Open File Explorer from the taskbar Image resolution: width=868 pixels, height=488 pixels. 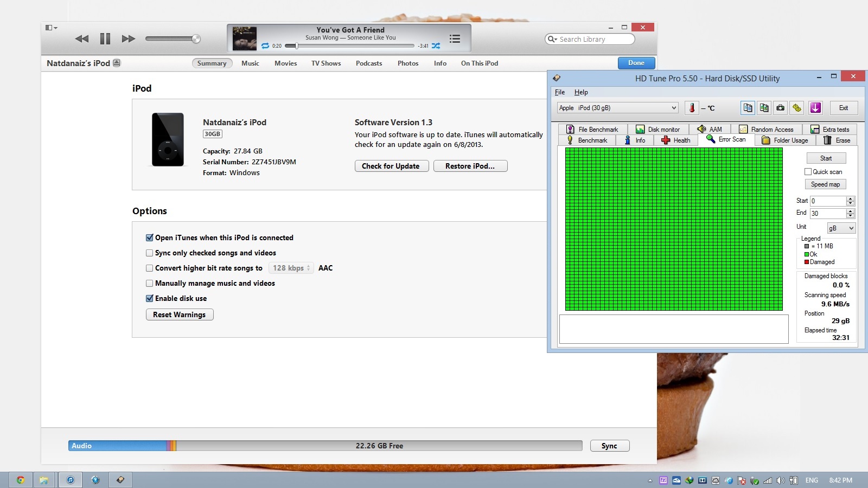pos(44,480)
